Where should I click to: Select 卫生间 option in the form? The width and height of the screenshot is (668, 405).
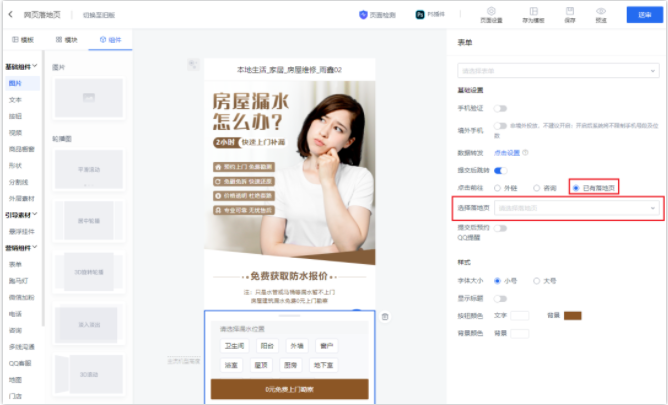[x=234, y=346]
